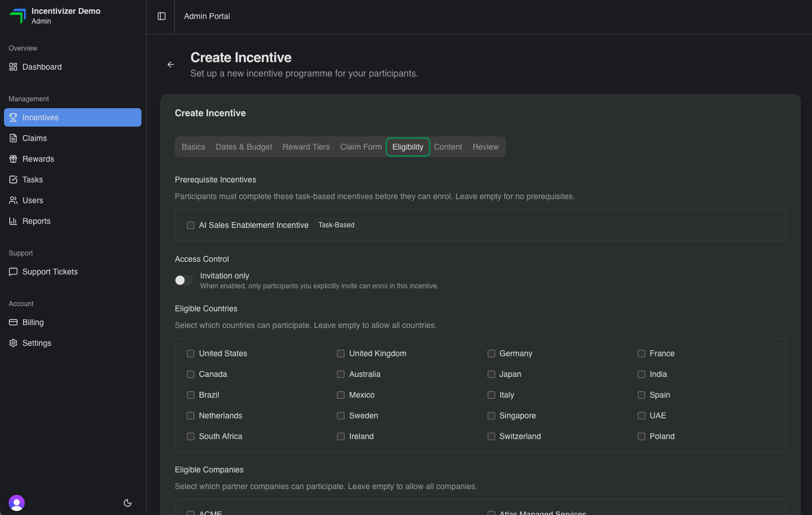
Task: Tick the Singapore checkbox
Action: point(491,415)
